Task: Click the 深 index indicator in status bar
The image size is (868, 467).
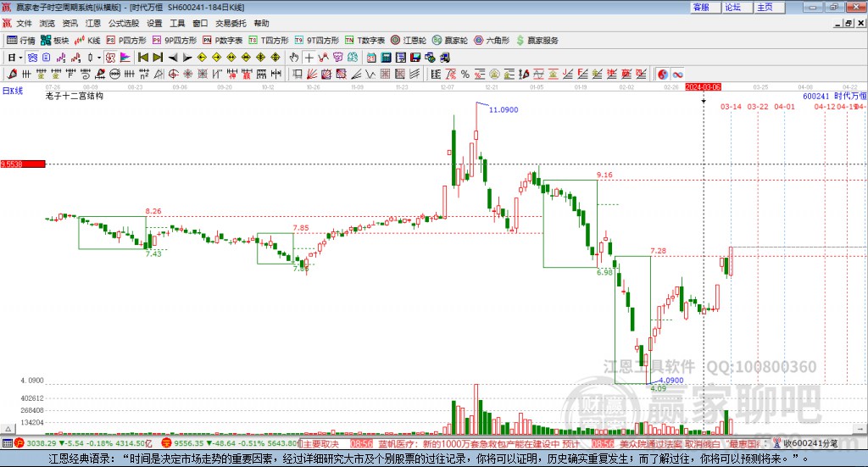Action: pos(166,443)
